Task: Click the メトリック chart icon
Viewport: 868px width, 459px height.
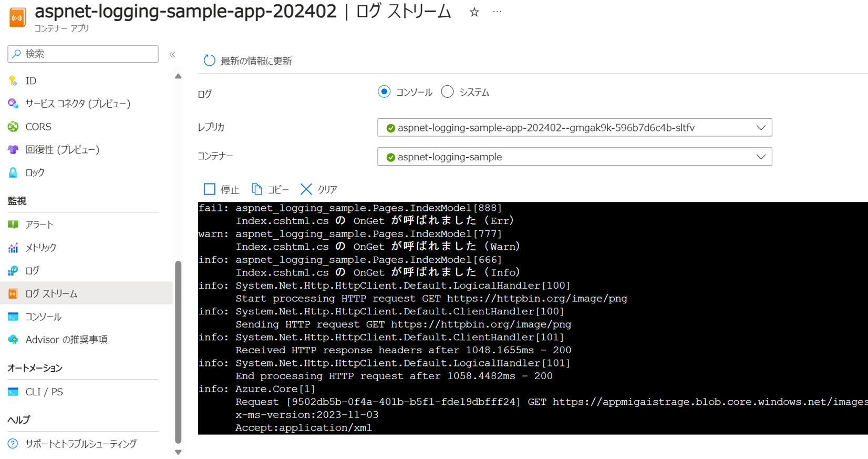Action: pos(13,247)
